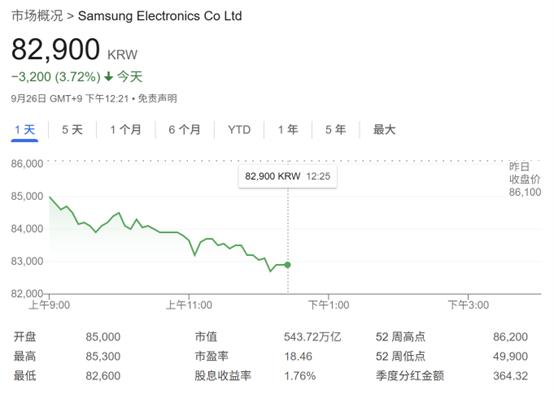This screenshot has width=554, height=394.
Task: Click the 市值 543.72万亿 value
Action: pyautogui.click(x=312, y=337)
